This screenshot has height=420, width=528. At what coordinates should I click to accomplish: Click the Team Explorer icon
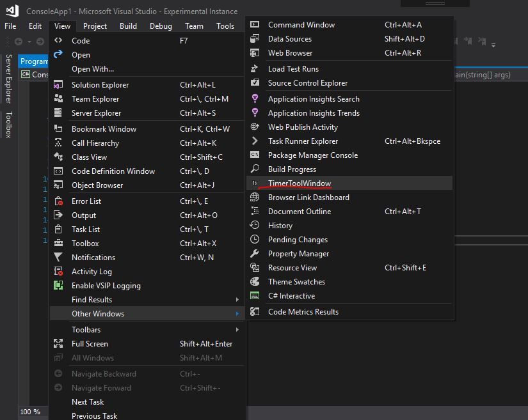(58, 98)
